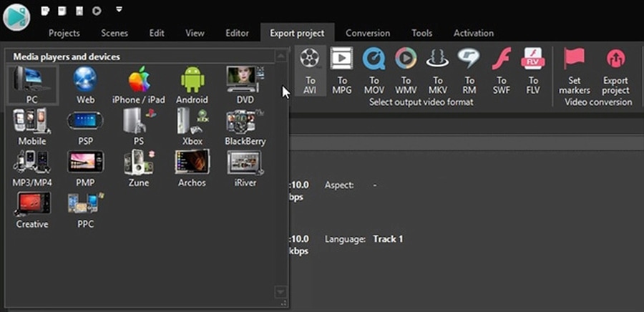Choose the Web export target

(x=85, y=85)
